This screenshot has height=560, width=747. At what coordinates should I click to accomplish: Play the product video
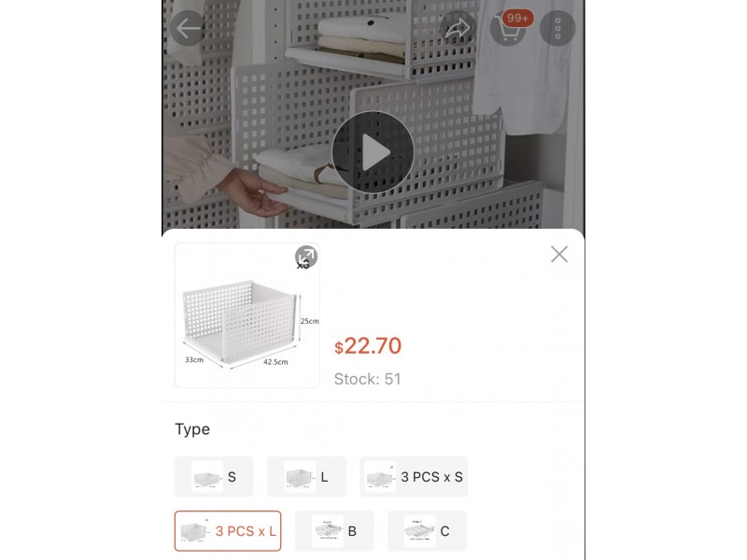(x=373, y=152)
